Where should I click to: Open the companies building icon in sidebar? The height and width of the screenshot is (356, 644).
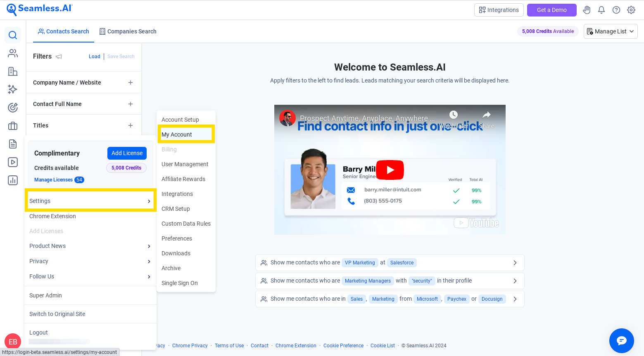tap(13, 71)
